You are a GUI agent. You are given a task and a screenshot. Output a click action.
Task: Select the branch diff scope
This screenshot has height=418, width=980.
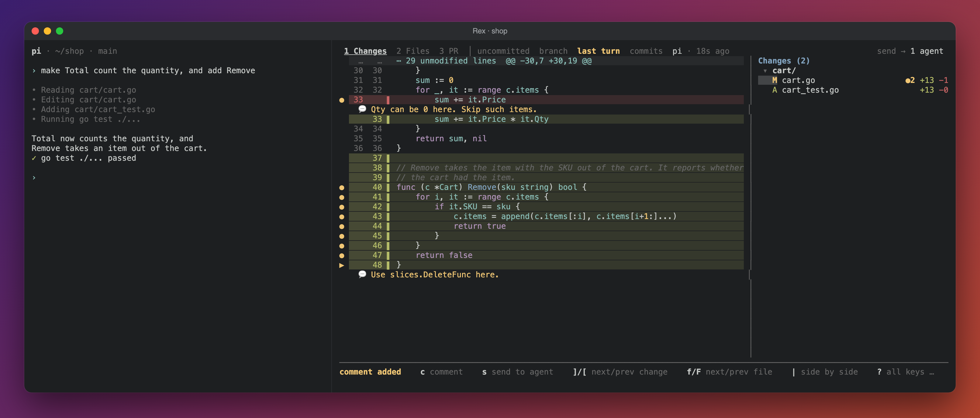click(x=553, y=51)
